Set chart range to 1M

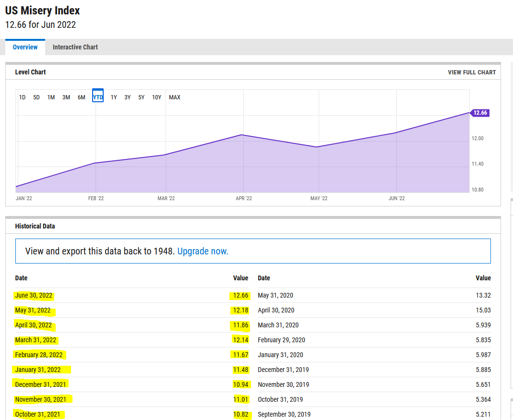[x=51, y=97]
